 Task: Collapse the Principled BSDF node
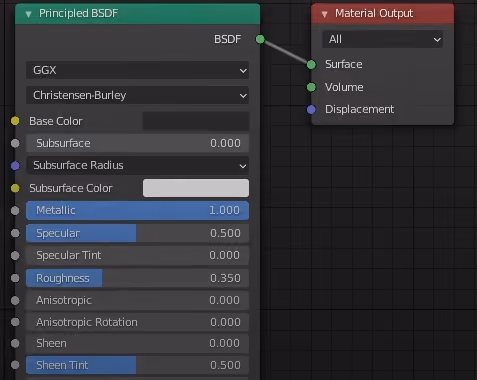tap(28, 14)
